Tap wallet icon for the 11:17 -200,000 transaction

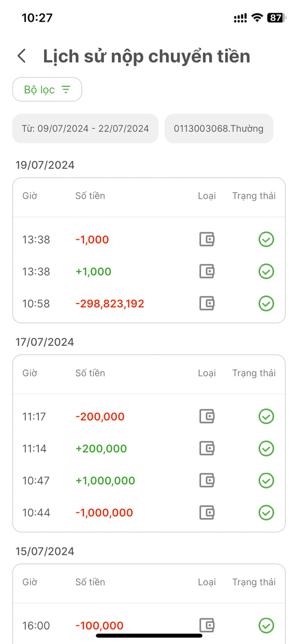click(x=207, y=416)
